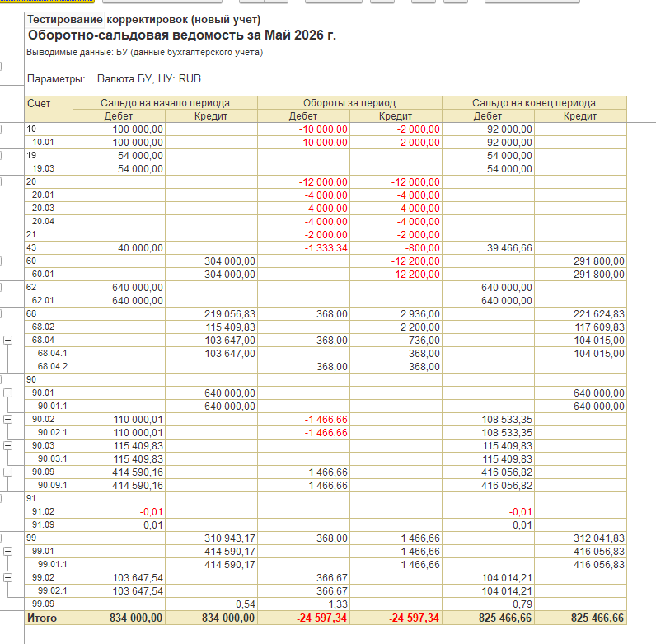Click the value -1 333,34 in row 43
656x644 pixels.
(326, 248)
